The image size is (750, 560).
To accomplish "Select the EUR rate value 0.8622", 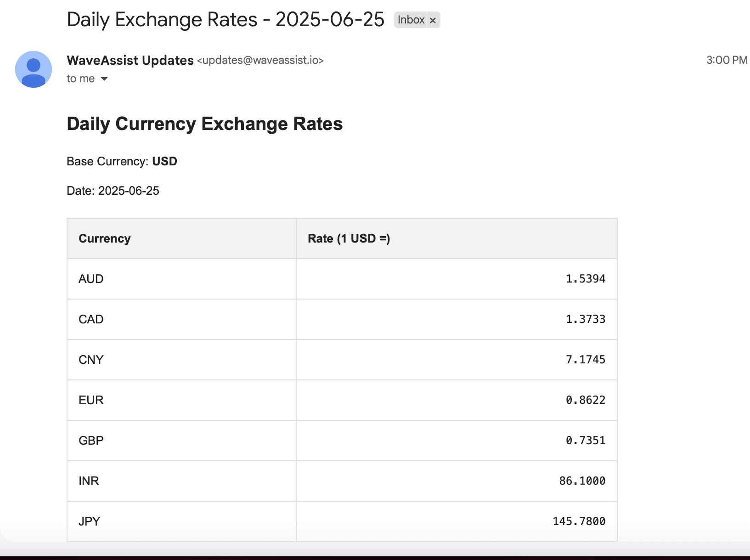I will pos(586,400).
